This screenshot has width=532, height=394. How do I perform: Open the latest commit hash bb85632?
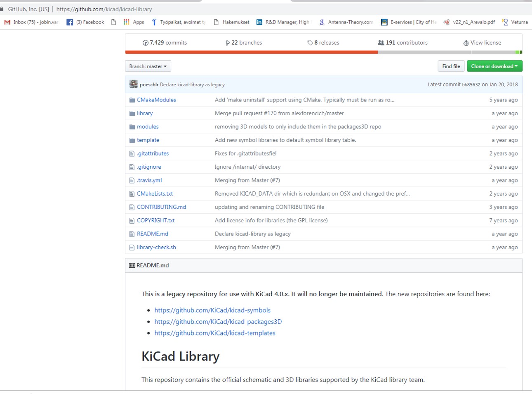click(x=471, y=85)
